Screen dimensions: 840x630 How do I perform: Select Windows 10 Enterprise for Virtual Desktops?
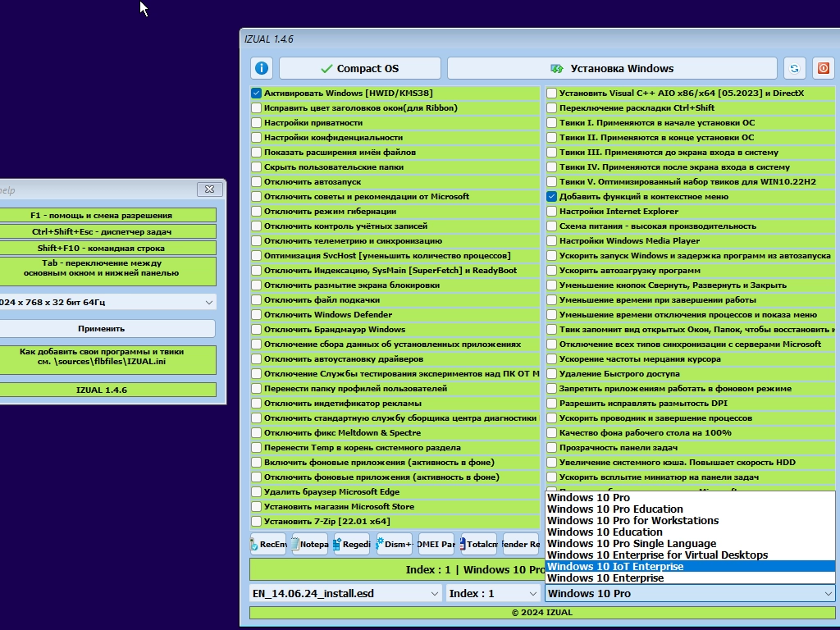pyautogui.click(x=690, y=555)
